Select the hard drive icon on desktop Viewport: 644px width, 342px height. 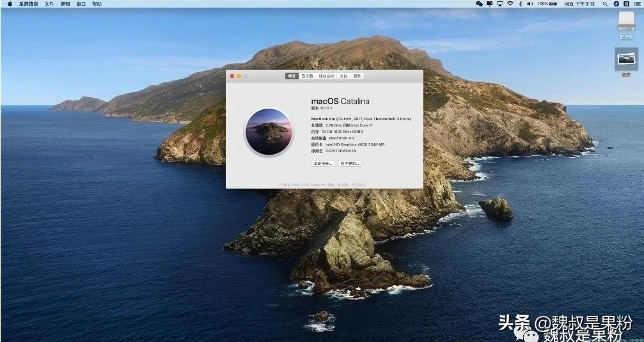(626, 21)
